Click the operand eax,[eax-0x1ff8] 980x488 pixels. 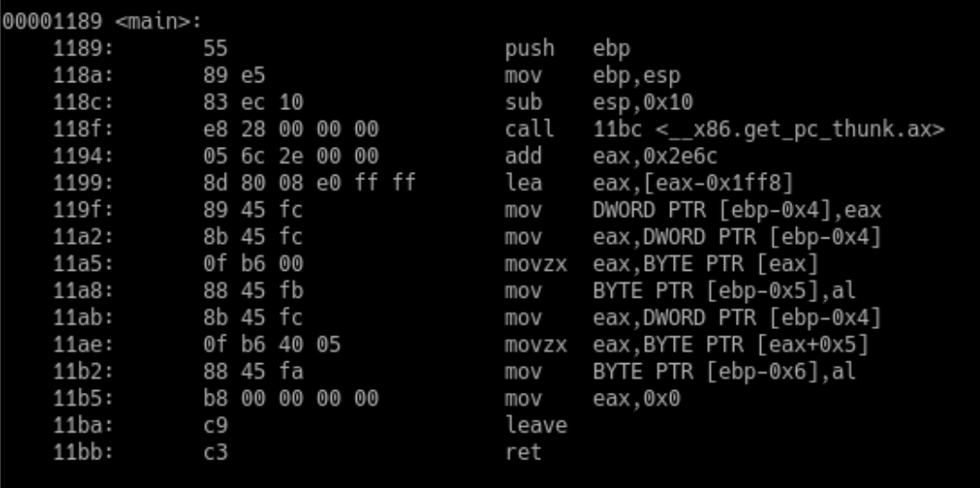(x=680, y=183)
